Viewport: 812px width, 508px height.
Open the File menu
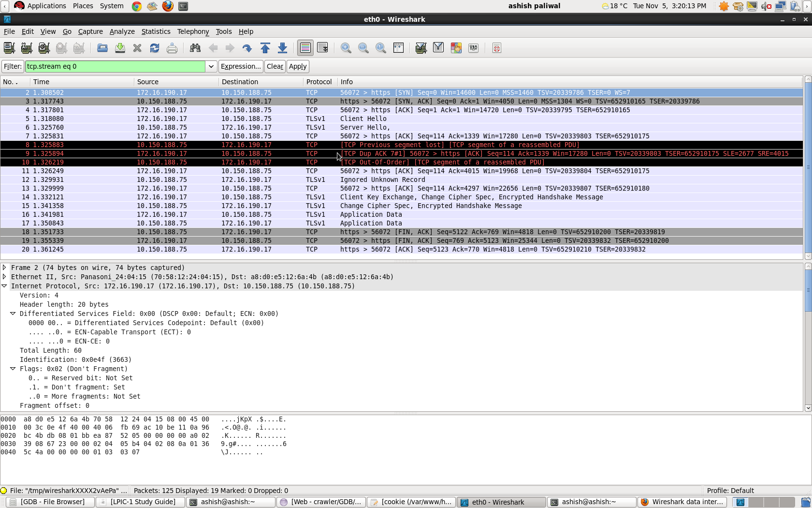[9, 31]
